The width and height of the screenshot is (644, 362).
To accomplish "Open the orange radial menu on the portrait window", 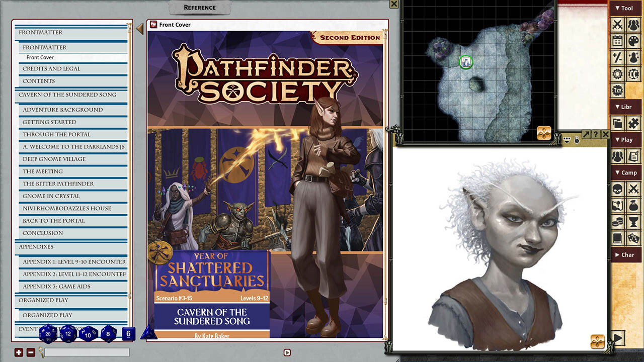I will pyautogui.click(x=598, y=342).
